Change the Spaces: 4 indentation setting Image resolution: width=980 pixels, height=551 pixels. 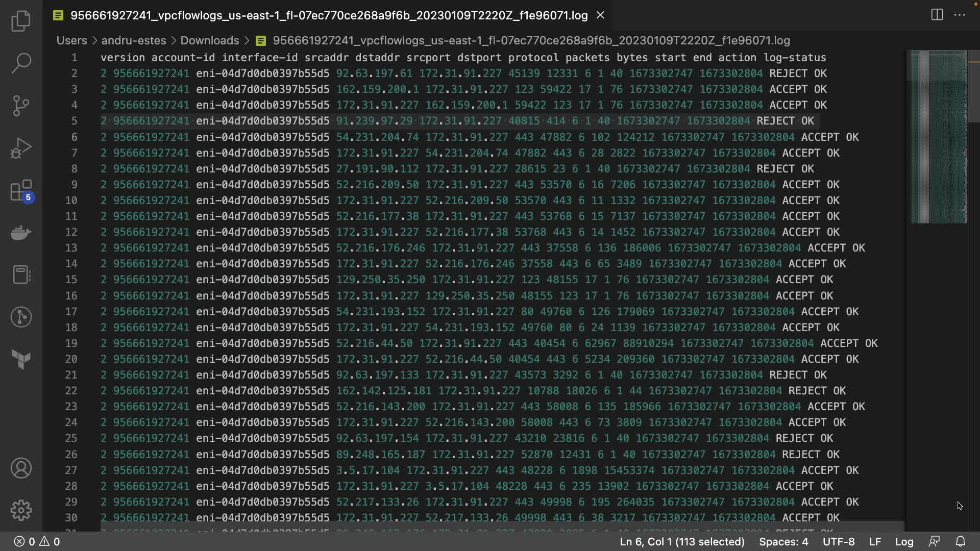click(783, 541)
